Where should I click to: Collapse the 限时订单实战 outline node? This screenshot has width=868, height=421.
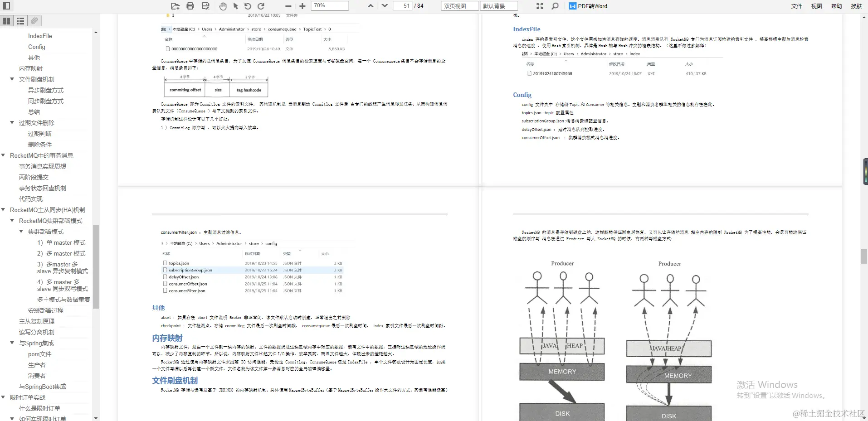(3, 397)
